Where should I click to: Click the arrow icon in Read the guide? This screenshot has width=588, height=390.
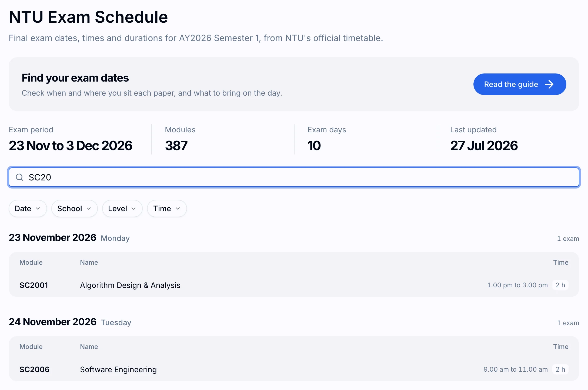pyautogui.click(x=549, y=84)
